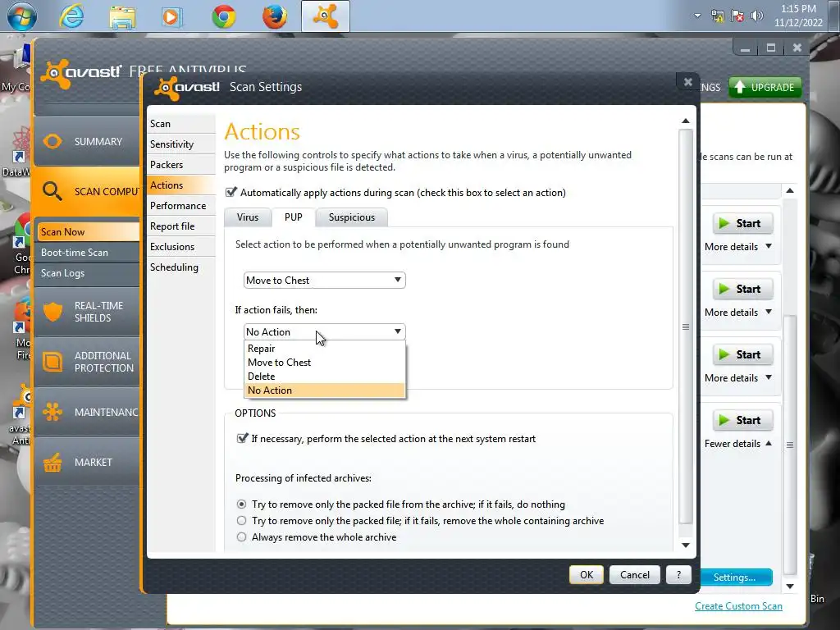Select the avast taskbar icon
This screenshot has width=840, height=630.
(325, 16)
